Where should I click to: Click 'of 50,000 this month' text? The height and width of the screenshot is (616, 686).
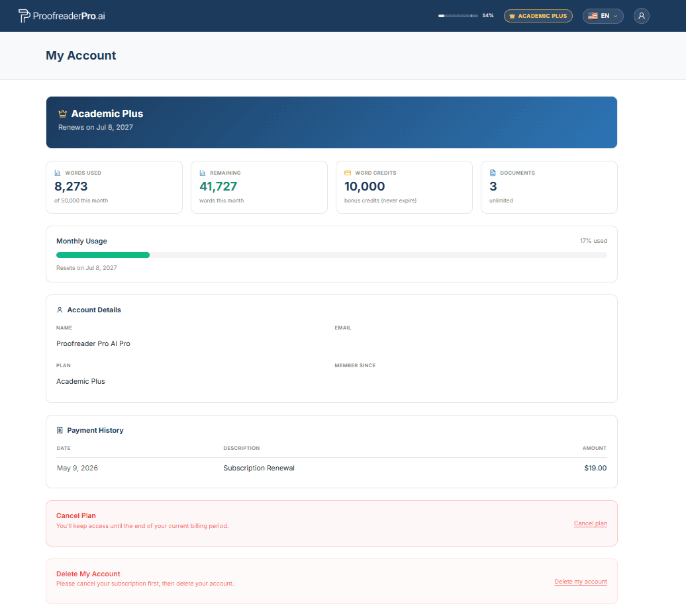[81, 200]
